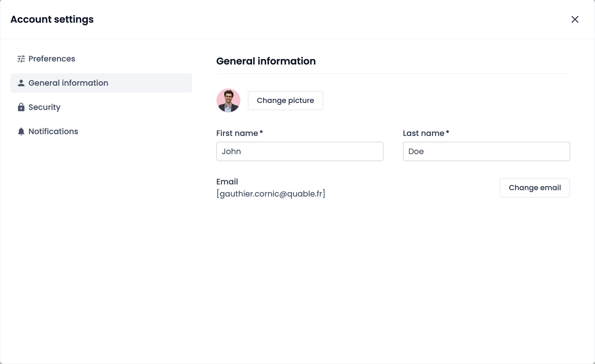The image size is (595, 364).
Task: Click the Email label
Action: (x=227, y=182)
